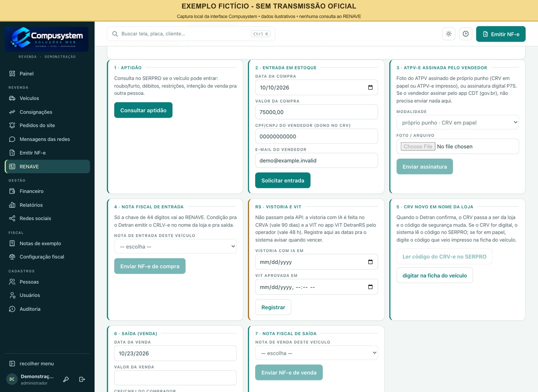
Task: Open Mensagens das redes
Action: coord(47,139)
